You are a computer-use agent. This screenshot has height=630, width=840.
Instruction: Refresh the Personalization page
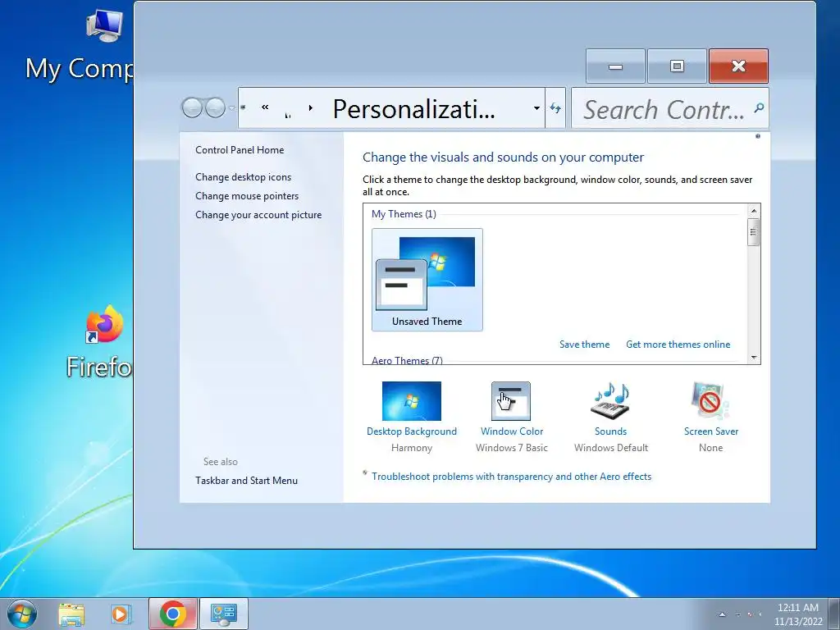coord(555,108)
